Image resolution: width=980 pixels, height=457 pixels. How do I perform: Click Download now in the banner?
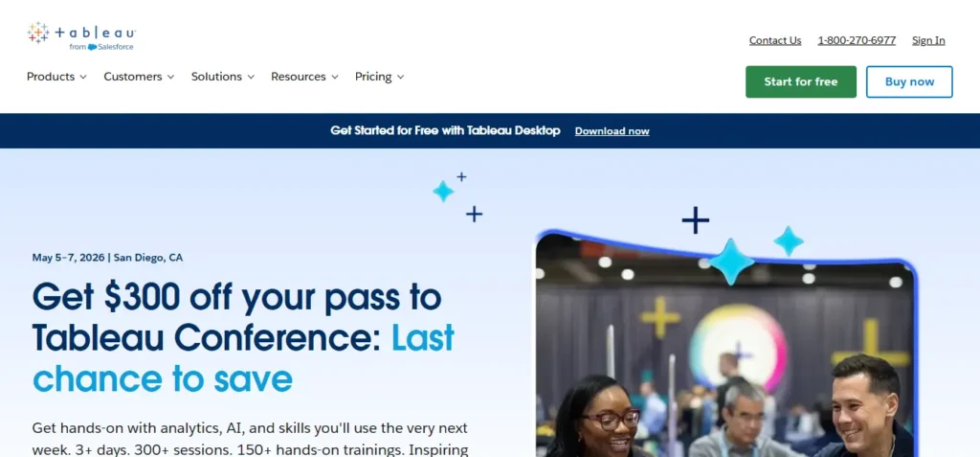tap(612, 131)
